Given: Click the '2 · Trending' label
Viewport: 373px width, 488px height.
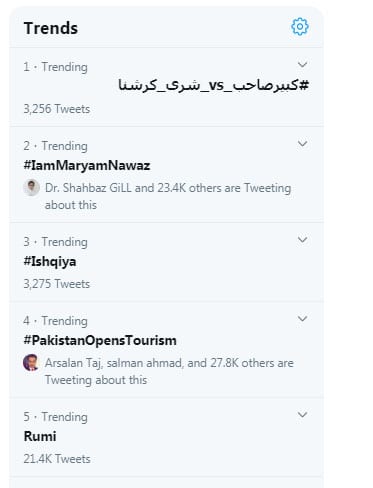Looking at the screenshot, I should click(x=56, y=146).
